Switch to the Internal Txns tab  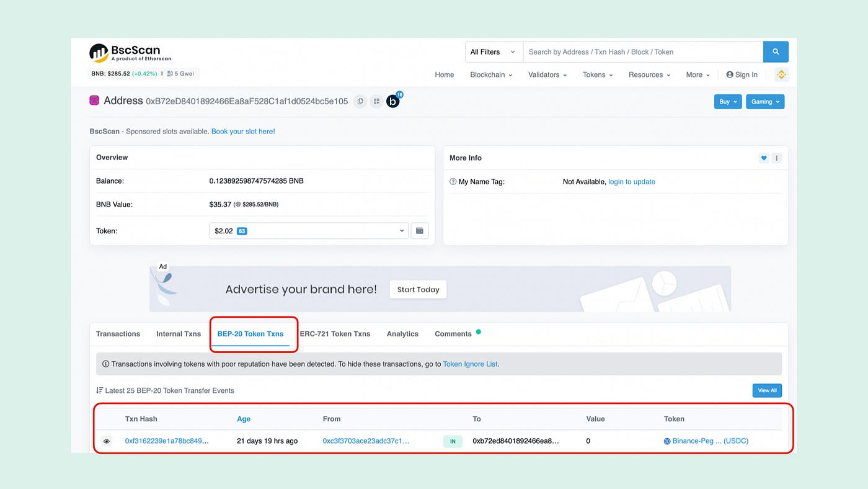point(179,334)
